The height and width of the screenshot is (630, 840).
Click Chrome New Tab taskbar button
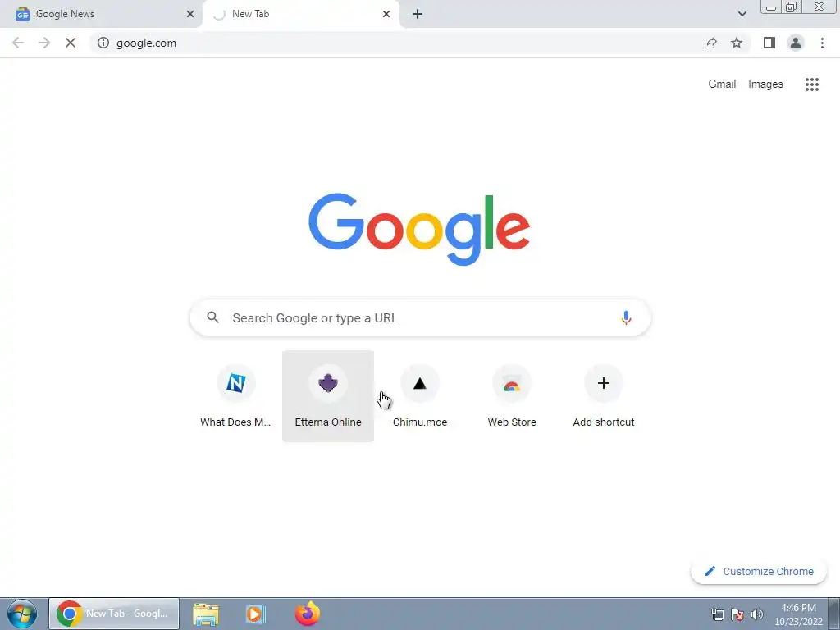(114, 614)
